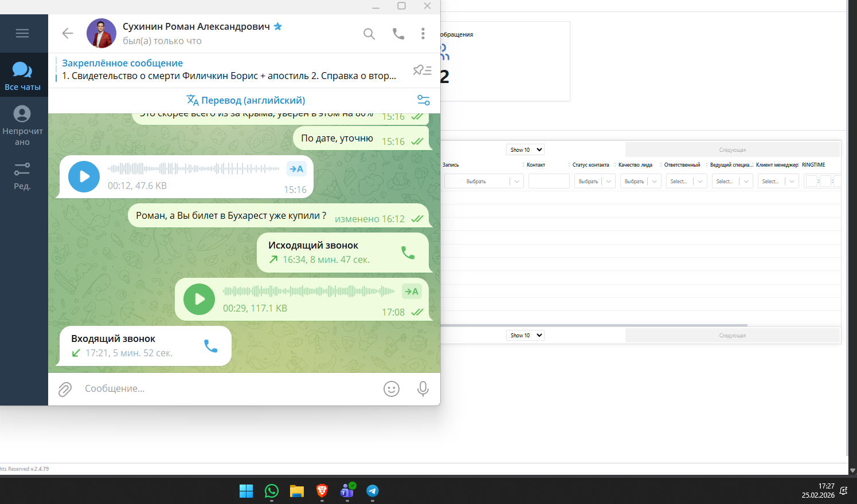Screen dimensions: 857x504
Task: Call back from Входящий звонок phone icon
Action: point(210,346)
